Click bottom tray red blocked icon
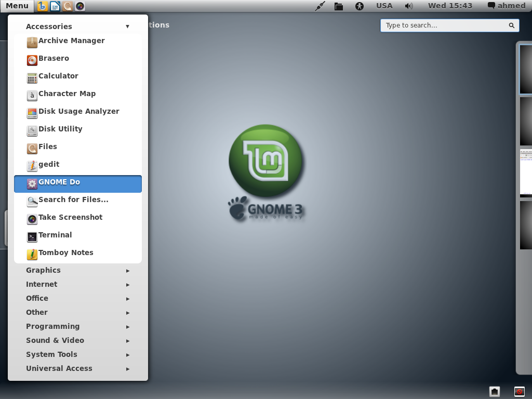 (519, 392)
